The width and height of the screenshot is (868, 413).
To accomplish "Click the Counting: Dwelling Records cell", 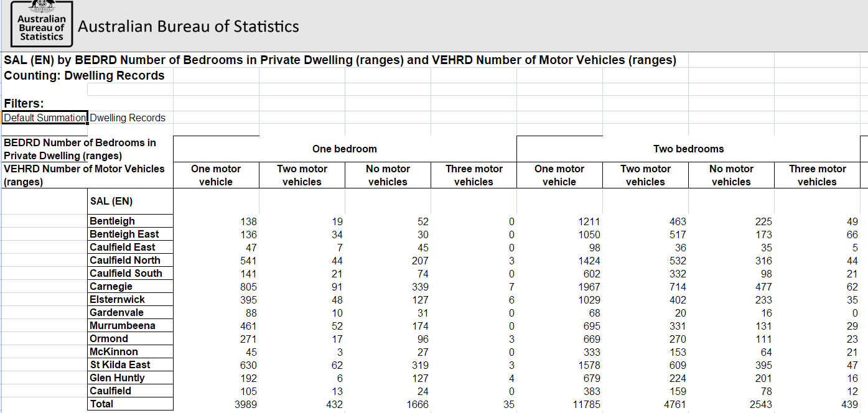I will (x=85, y=76).
